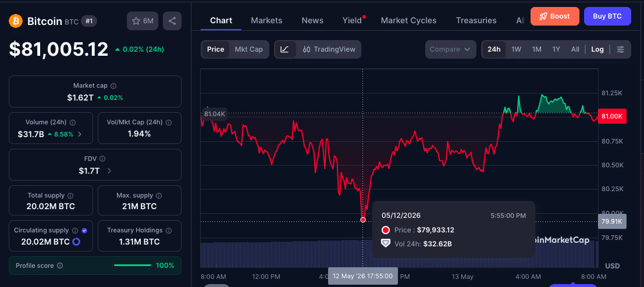Click the 13 May axis label
The height and width of the screenshot is (287, 644).
[x=462, y=277]
